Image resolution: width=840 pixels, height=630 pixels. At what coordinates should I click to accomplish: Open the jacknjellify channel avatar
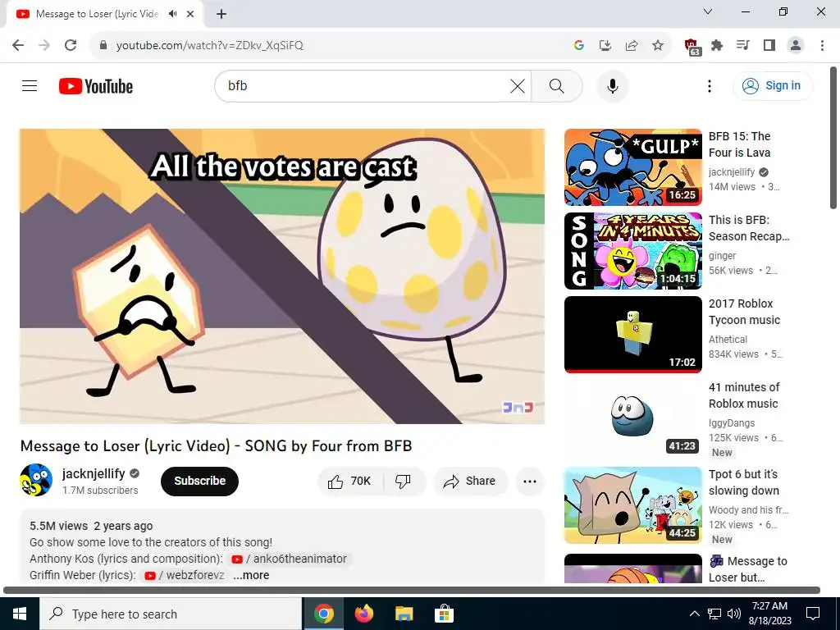tap(36, 480)
